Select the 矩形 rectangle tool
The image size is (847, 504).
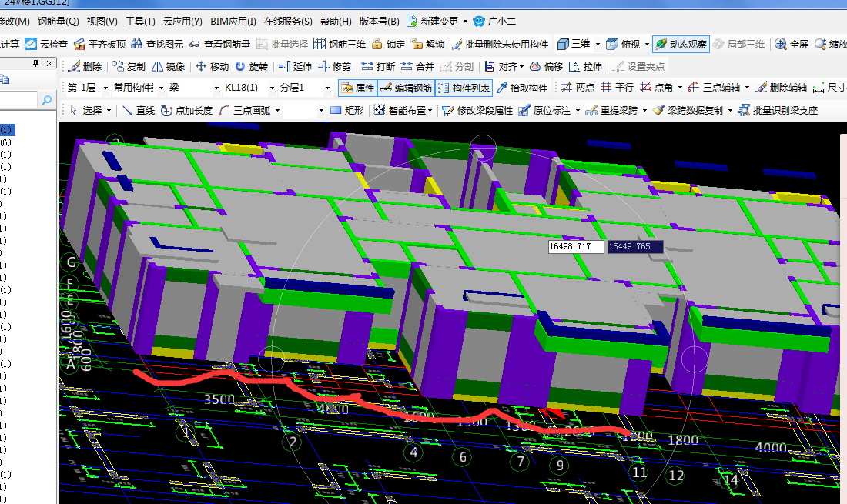[x=346, y=110]
